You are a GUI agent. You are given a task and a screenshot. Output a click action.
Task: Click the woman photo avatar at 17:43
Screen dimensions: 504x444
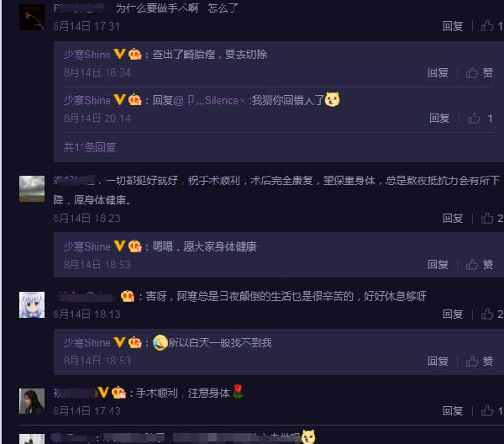pos(32,401)
